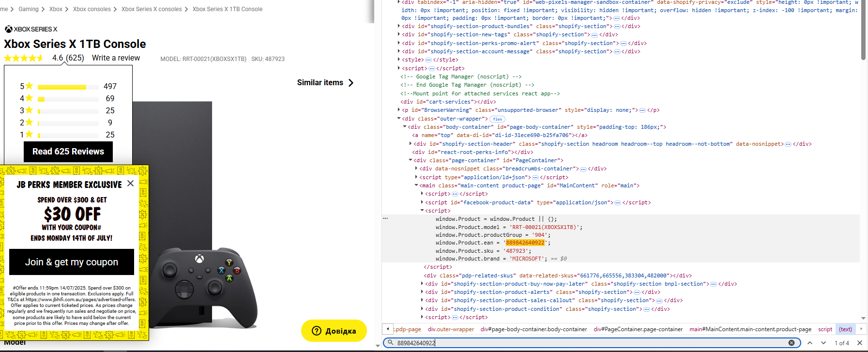Viewport: 868px width, 352px height.
Task: Click the style element ellipsis
Action: point(428,60)
